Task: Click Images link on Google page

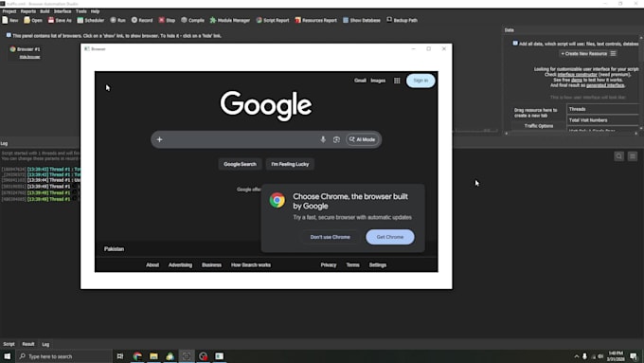Action: coord(378,81)
